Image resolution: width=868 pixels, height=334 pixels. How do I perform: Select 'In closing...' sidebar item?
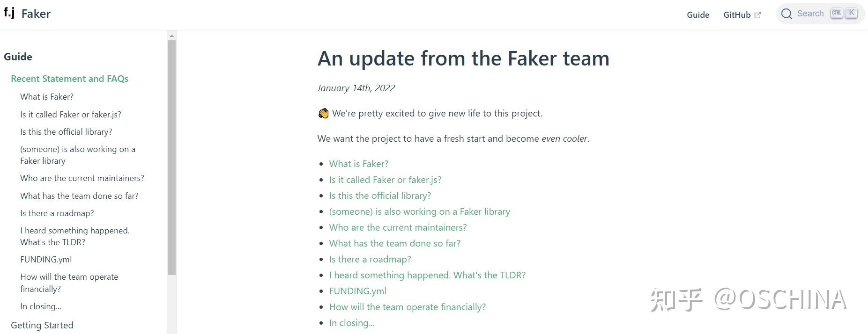tap(40, 306)
